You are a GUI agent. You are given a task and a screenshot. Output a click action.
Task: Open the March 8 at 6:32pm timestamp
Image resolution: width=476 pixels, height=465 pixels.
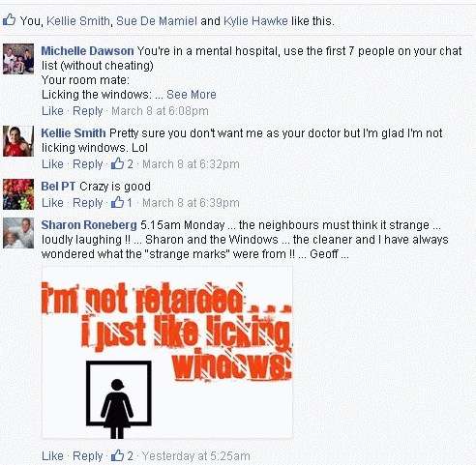191,164
